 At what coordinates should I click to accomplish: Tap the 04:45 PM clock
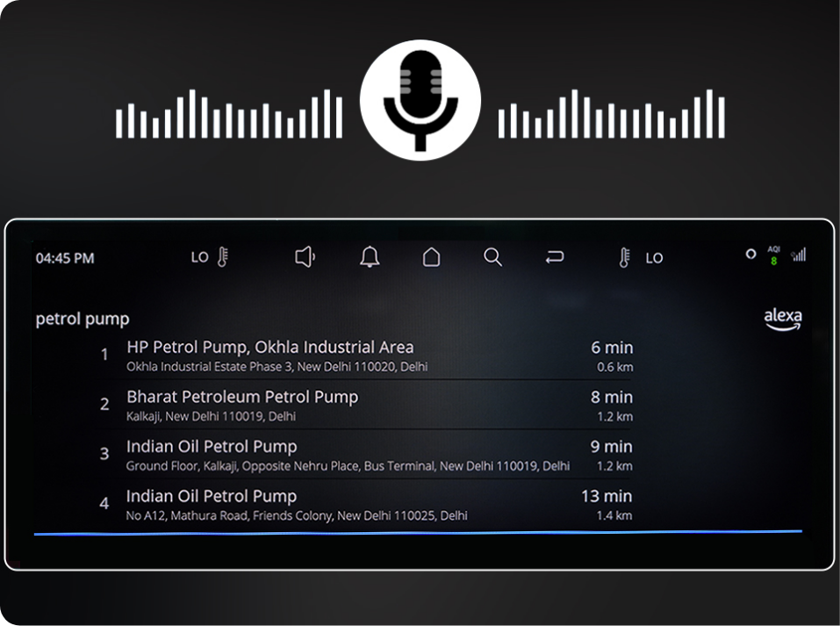coord(65,258)
